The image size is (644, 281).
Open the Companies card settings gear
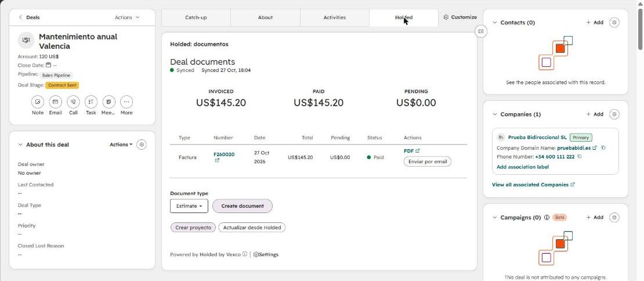(x=614, y=114)
